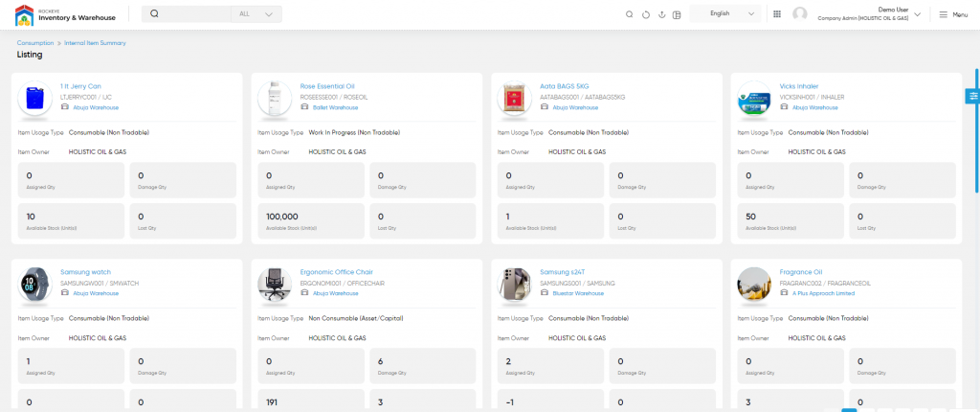Click the refresh icon in the header

pyautogui.click(x=645, y=14)
